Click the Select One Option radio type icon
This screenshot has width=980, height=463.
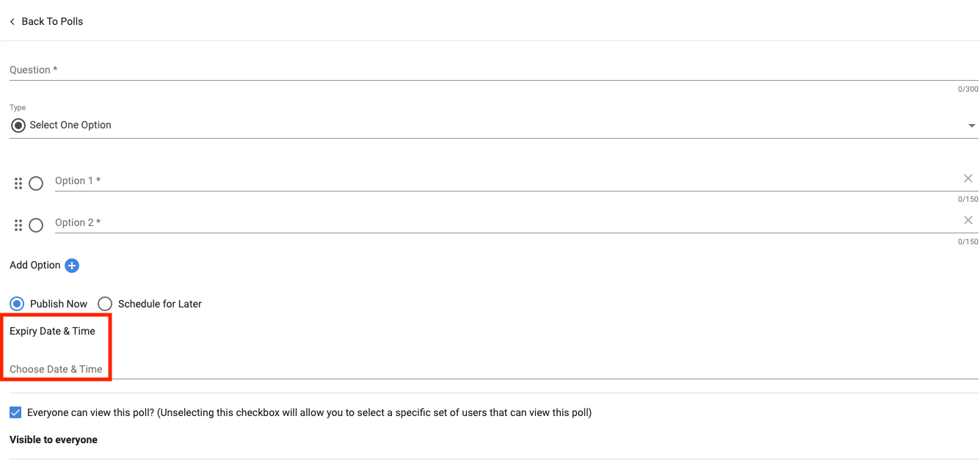point(18,125)
